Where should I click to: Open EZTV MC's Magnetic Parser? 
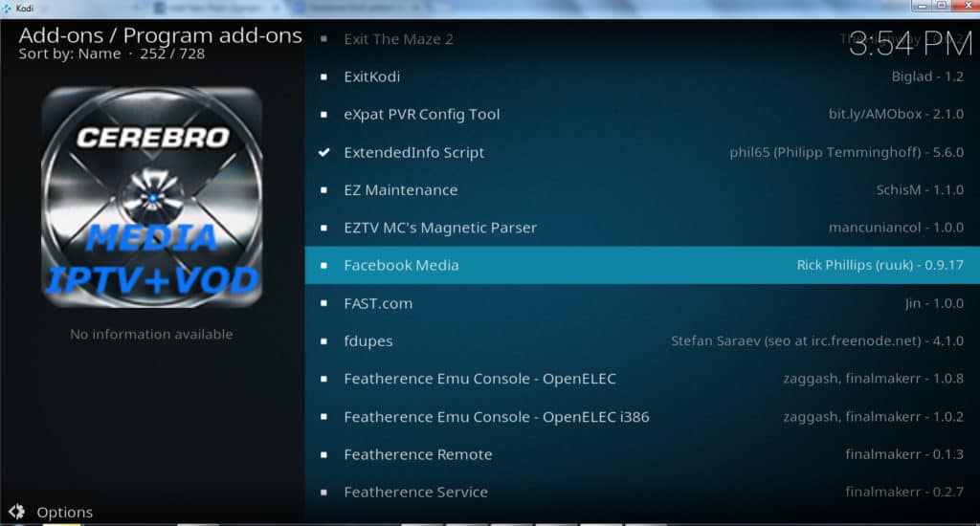click(x=642, y=228)
